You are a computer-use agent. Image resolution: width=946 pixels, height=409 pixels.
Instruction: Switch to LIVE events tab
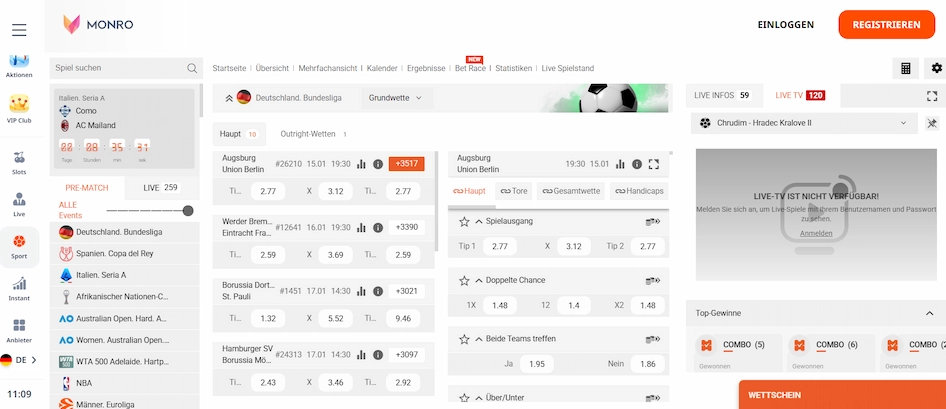tap(160, 188)
